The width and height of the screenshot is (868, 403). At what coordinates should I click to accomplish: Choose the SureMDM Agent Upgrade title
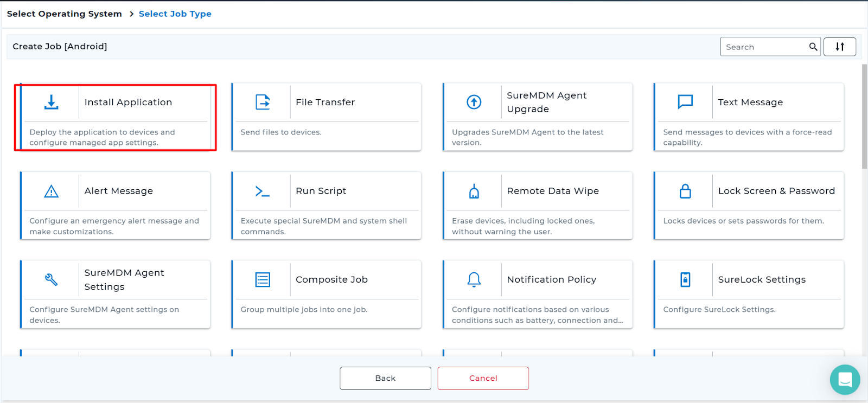click(546, 102)
